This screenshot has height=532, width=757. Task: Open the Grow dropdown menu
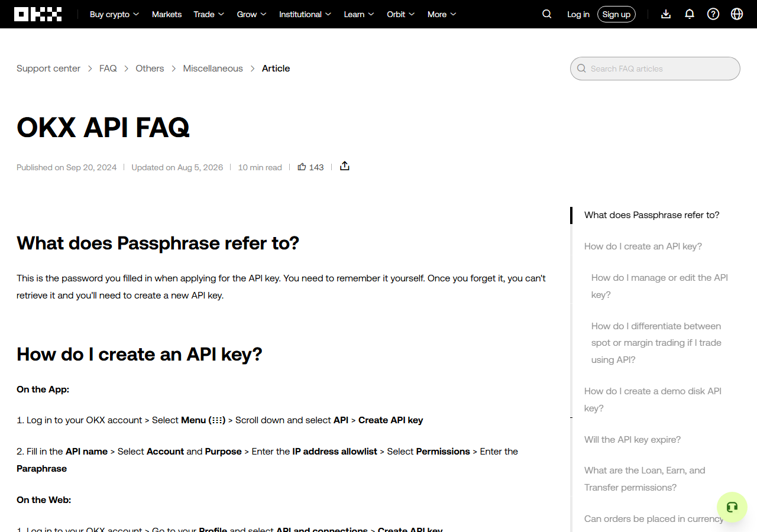(x=251, y=14)
